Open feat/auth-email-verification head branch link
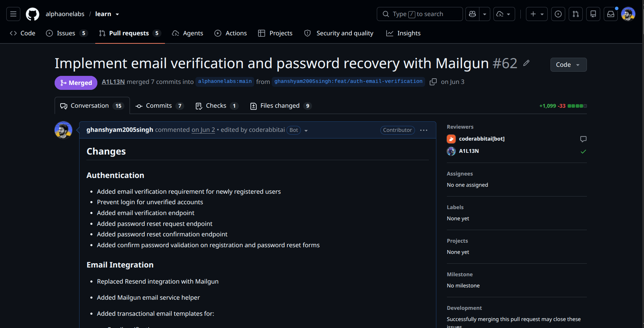This screenshot has height=328, width=644. point(348,81)
